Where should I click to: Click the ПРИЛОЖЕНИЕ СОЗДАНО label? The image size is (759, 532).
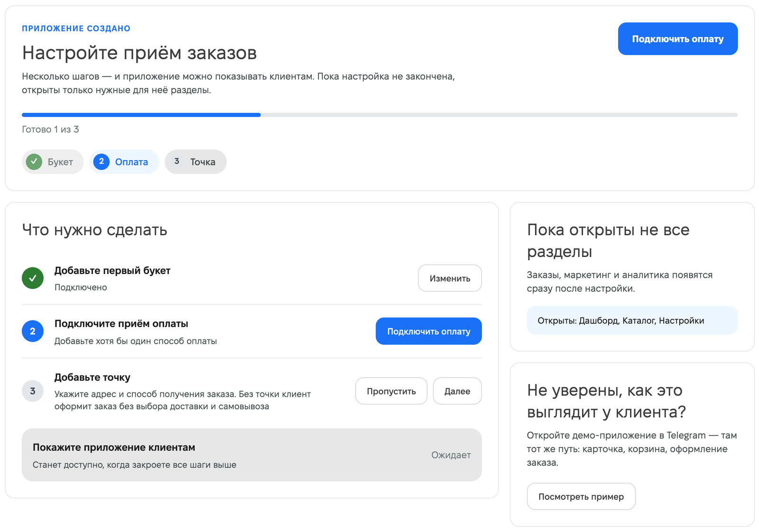[x=76, y=28]
